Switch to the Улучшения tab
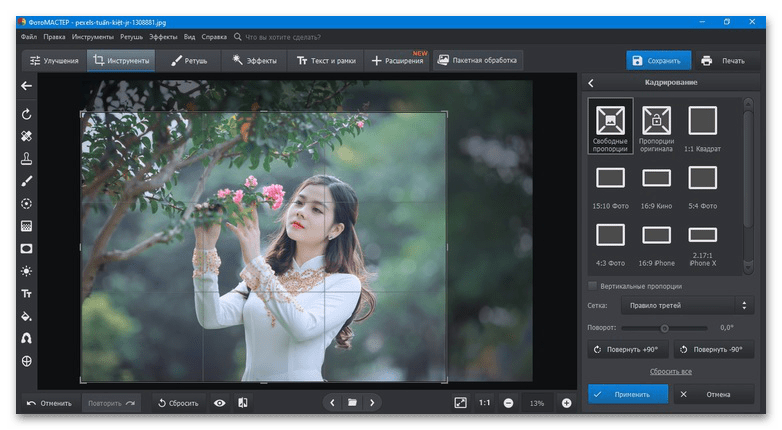The width and height of the screenshot is (782, 430). pyautogui.click(x=54, y=60)
